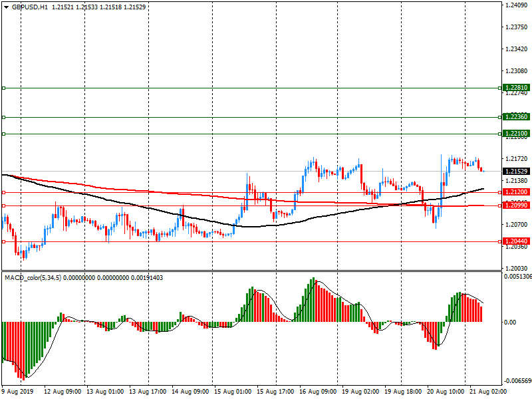The image size is (532, 399).
Task: Click the 1.23080 price scale value
Action: [x=517, y=71]
